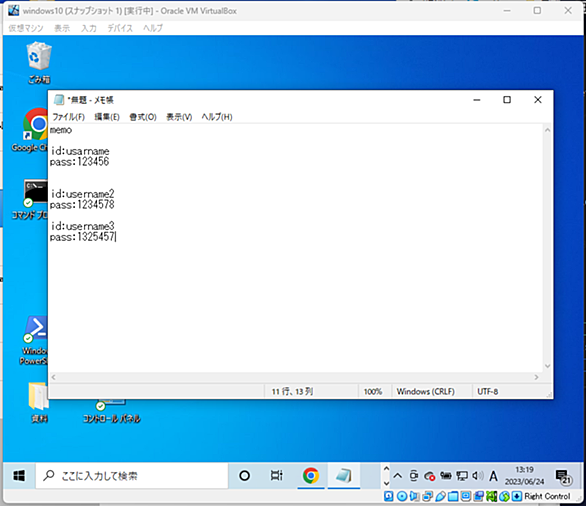Open the 表示(V) menu in Notepad
The width and height of the screenshot is (586, 506).
pos(179,117)
